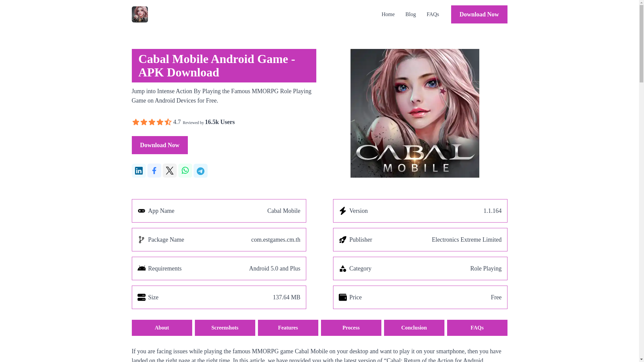Jump to the Features section

(x=288, y=328)
